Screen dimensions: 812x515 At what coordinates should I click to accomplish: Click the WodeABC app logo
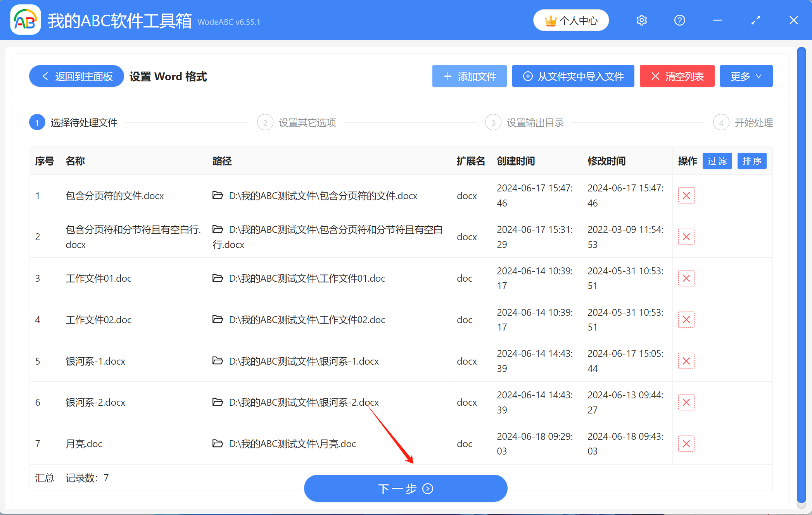tap(26, 20)
